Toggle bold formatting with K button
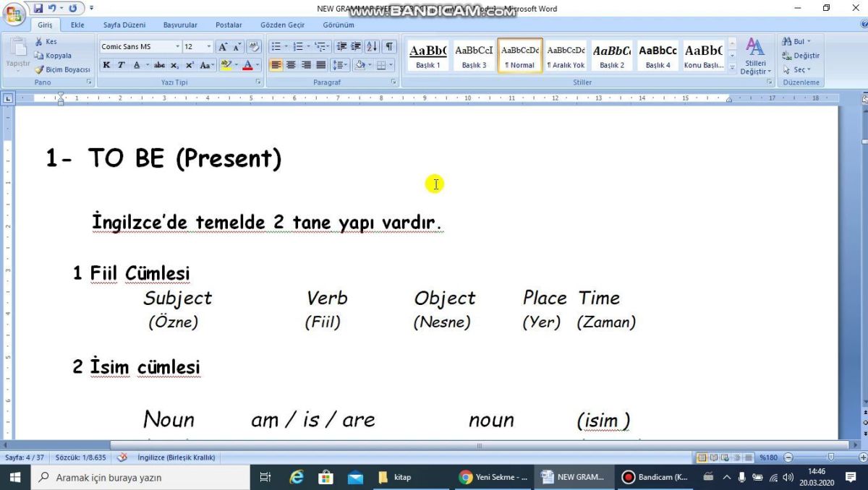Viewport: 868px width, 490px height. tap(106, 65)
